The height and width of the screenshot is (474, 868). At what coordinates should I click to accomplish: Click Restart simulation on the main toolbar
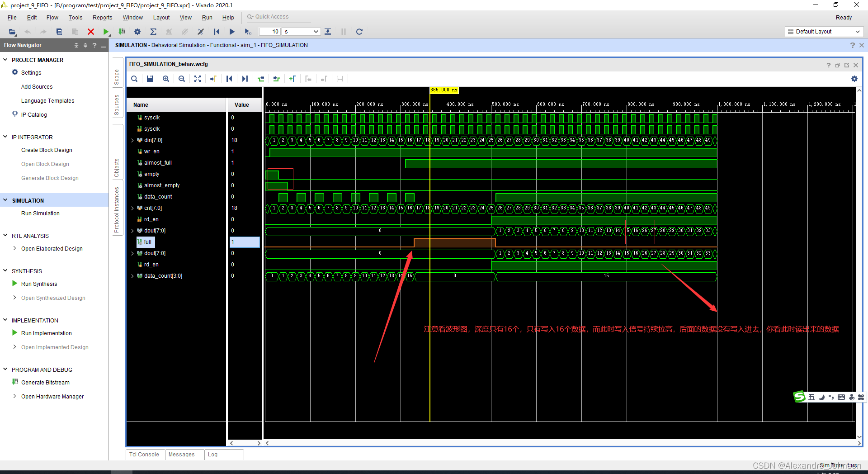(217, 32)
